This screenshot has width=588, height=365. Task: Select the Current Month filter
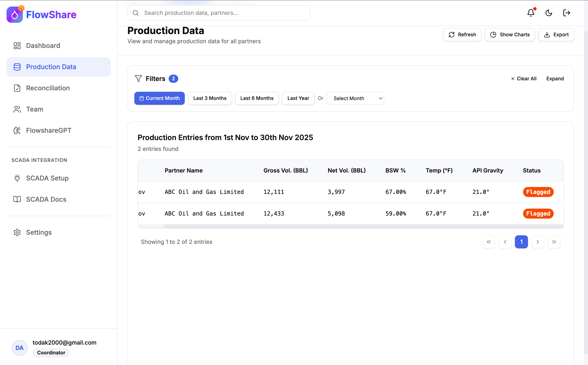[159, 98]
